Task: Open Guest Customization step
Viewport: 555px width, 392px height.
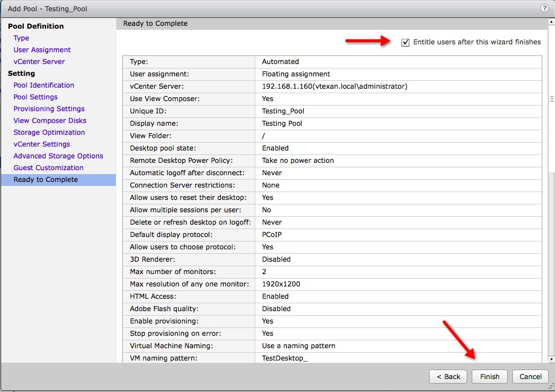Action: pyautogui.click(x=48, y=168)
